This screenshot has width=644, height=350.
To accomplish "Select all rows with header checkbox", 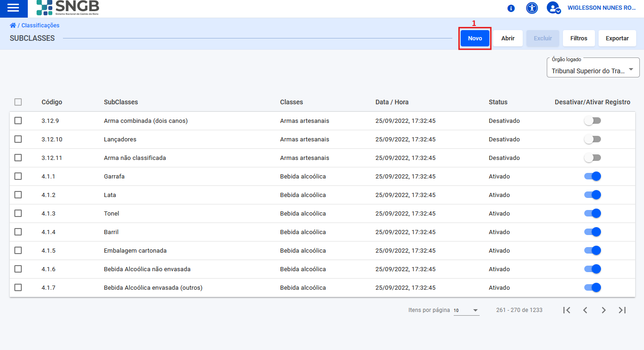I will click(18, 102).
